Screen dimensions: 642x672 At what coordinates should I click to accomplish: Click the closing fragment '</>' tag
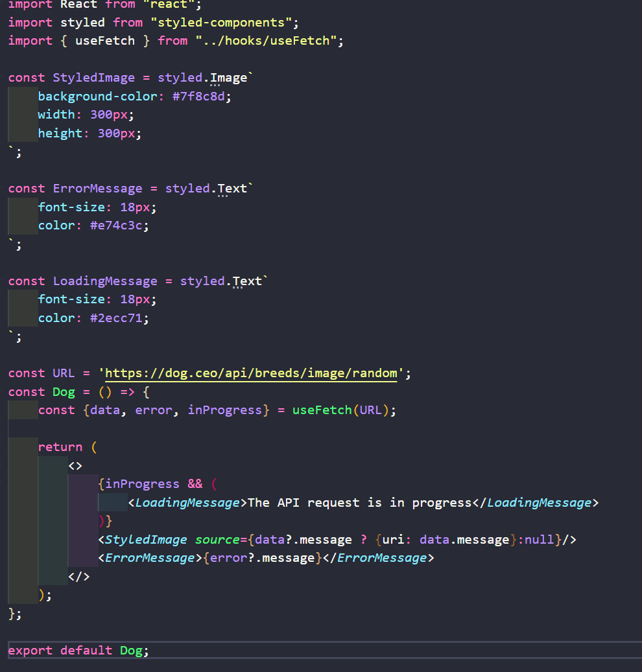point(79,577)
